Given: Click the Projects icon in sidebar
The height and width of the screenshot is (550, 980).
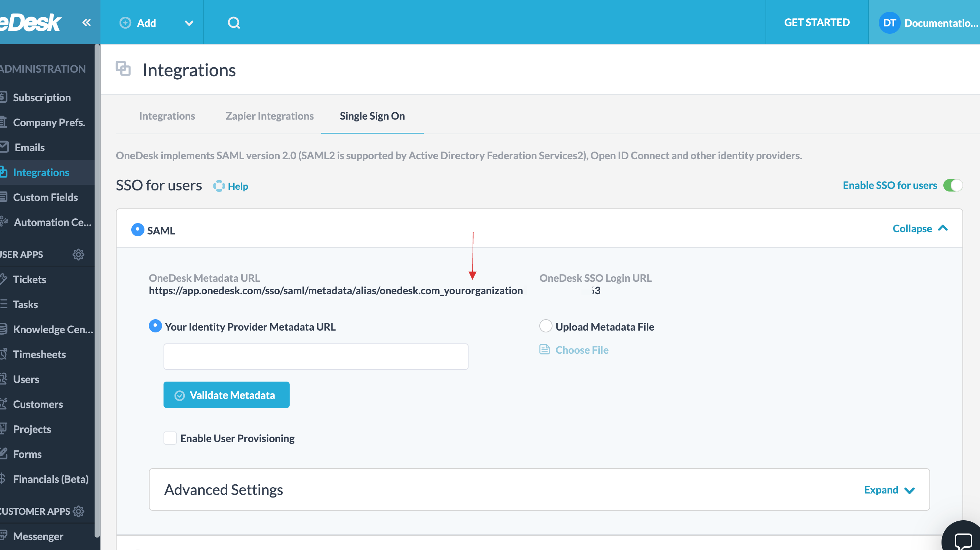Looking at the screenshot, I should tap(3, 429).
